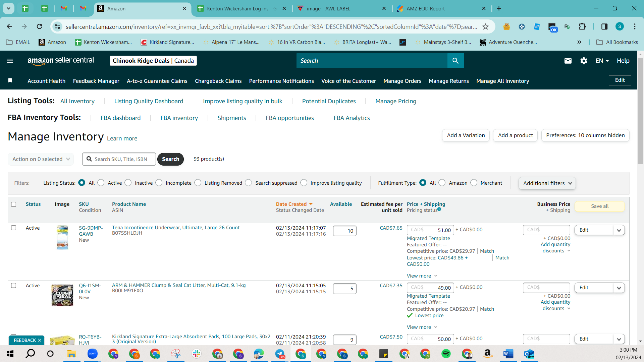Click the bookmark flag icon in the favorites bar
Image resolution: width=644 pixels, height=362 pixels.
(10, 80)
